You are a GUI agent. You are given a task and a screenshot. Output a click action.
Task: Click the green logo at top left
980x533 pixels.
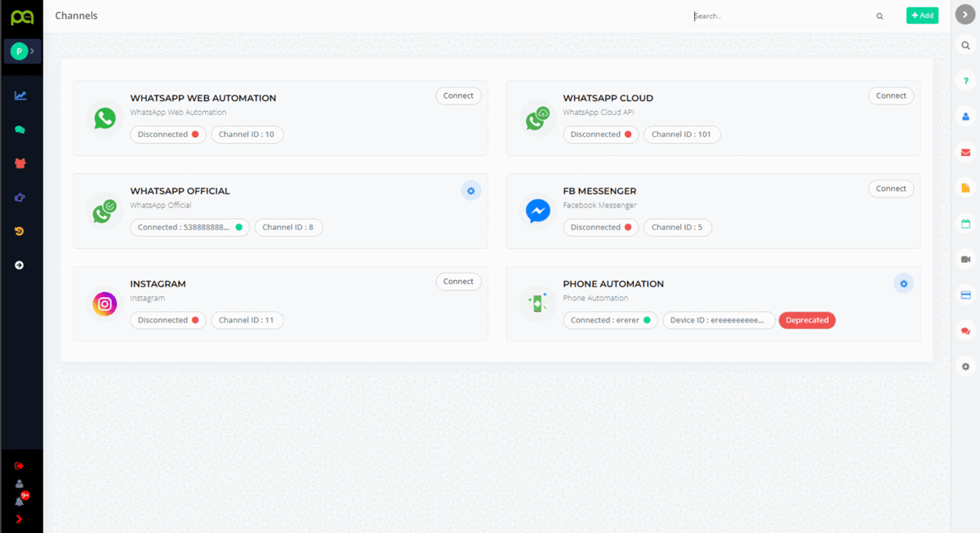(21, 17)
